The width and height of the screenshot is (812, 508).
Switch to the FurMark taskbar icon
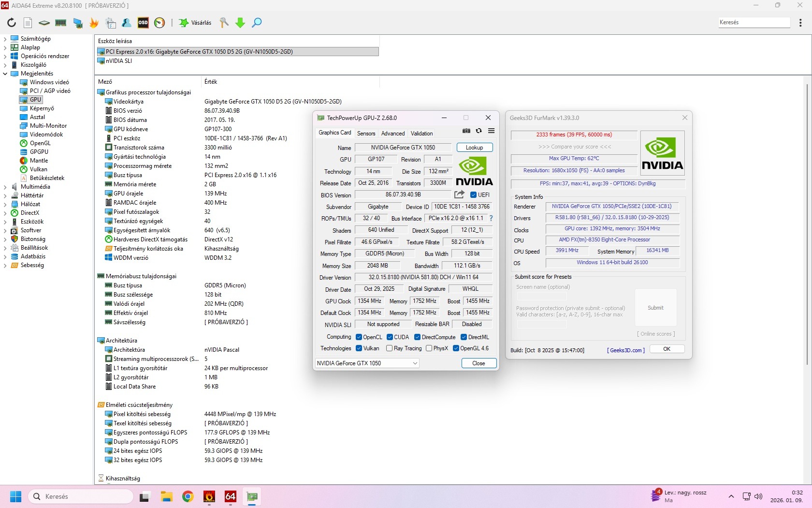click(209, 496)
